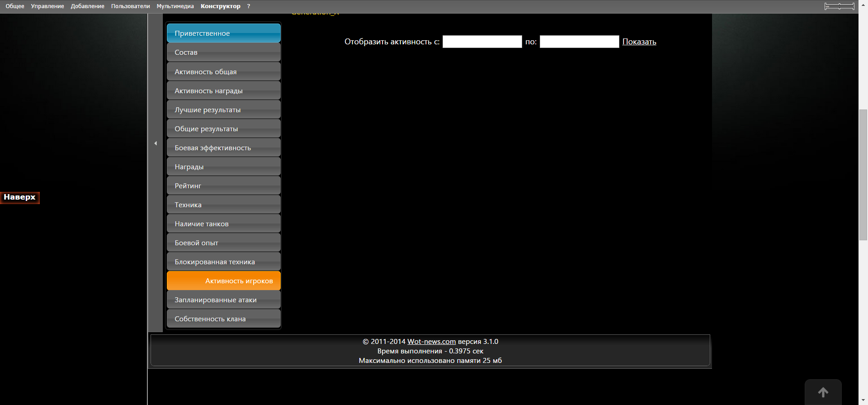Switch to the Состав tab
The width and height of the screenshot is (868, 405).
coord(223,52)
